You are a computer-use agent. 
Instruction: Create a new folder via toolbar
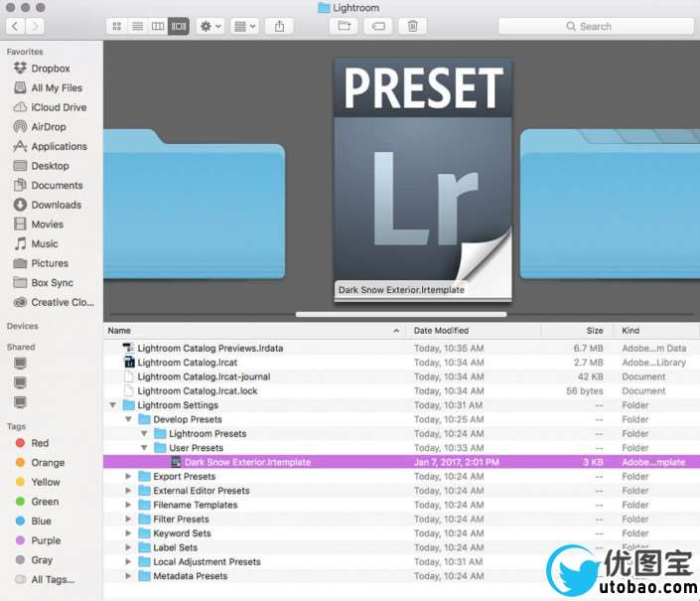[345, 27]
